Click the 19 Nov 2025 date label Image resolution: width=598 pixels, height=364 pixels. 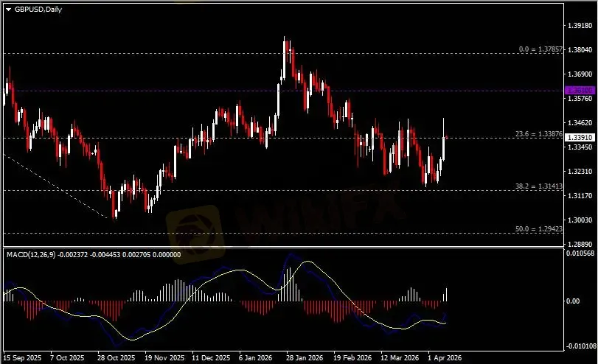pos(164,358)
